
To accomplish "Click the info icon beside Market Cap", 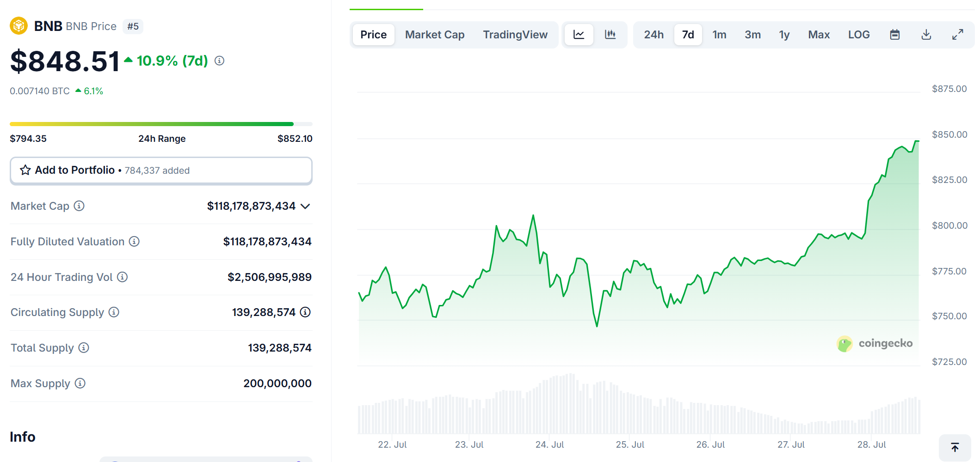I will point(79,206).
